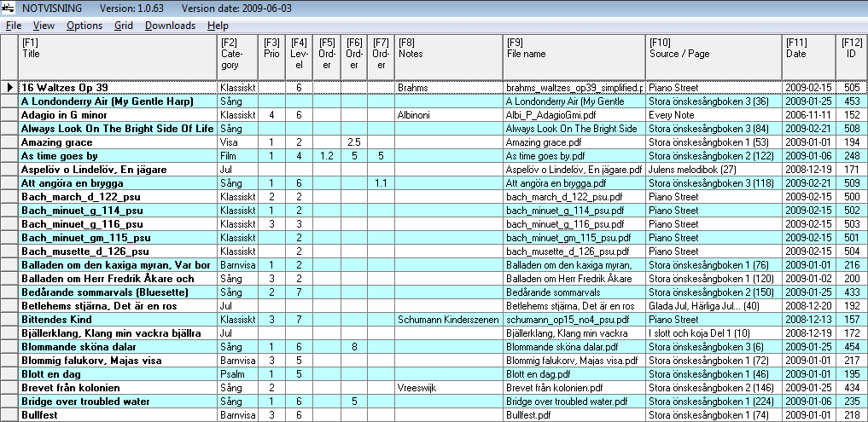The height and width of the screenshot is (422, 868).
Task: Open the Downloads menu
Action: [170, 26]
